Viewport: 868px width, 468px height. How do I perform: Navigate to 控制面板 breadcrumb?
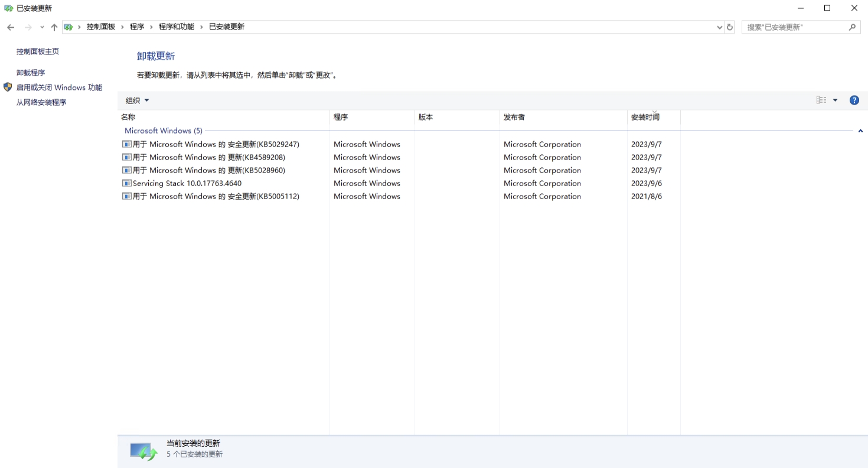[101, 27]
